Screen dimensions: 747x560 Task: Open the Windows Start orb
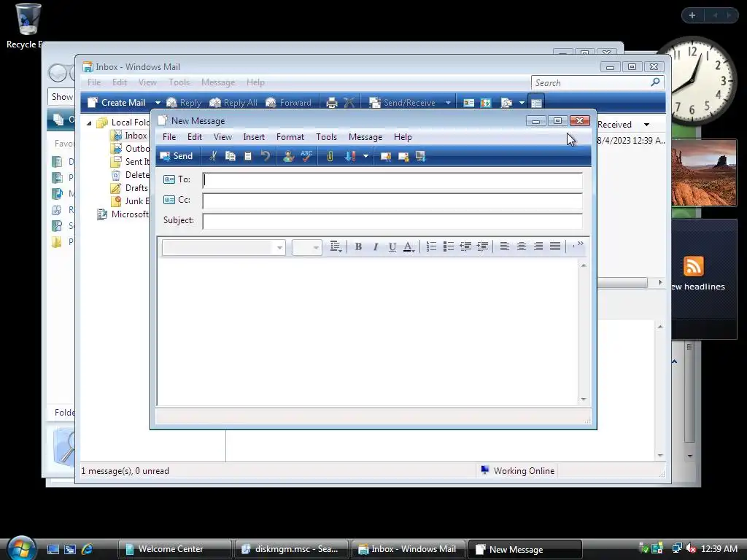pyautogui.click(x=21, y=548)
